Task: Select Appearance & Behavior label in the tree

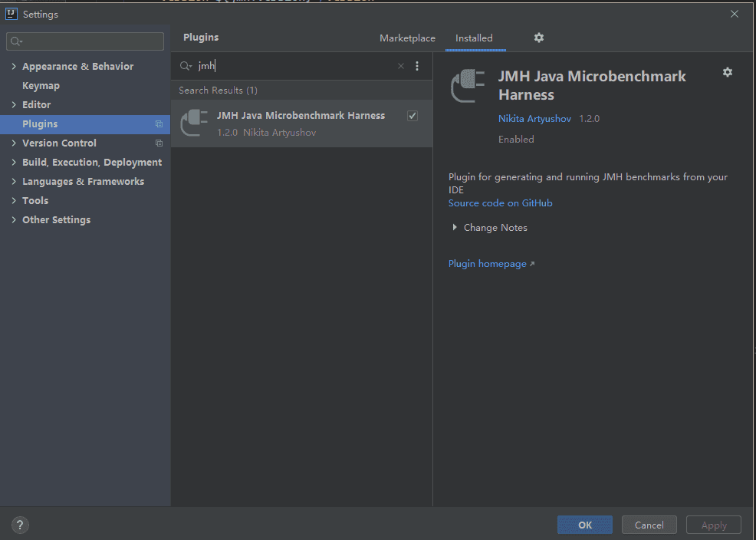Action: pos(77,67)
